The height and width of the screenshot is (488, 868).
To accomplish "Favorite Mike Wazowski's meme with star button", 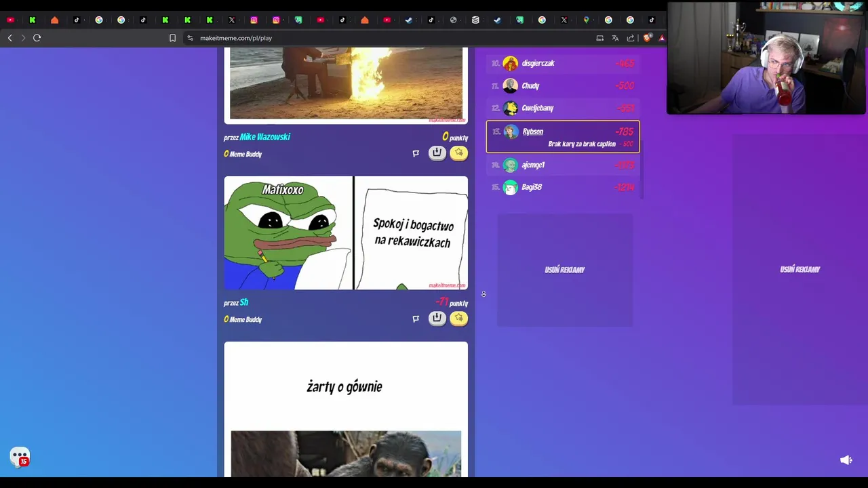I will point(459,152).
